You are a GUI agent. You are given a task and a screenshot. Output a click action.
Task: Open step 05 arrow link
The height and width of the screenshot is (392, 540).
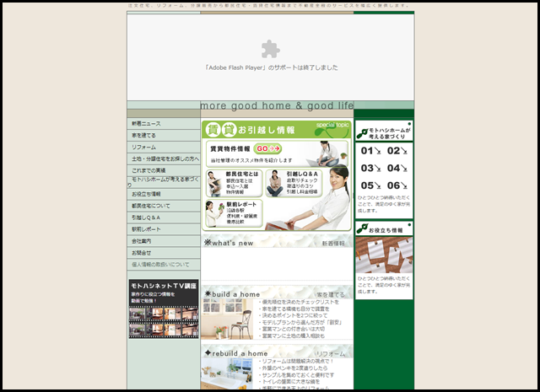(x=371, y=185)
